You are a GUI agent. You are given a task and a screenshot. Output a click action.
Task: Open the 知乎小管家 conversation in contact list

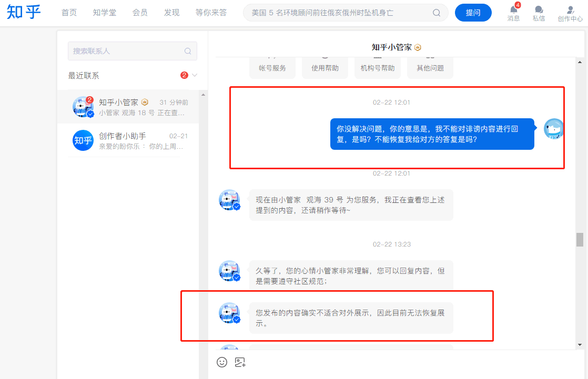(128, 107)
